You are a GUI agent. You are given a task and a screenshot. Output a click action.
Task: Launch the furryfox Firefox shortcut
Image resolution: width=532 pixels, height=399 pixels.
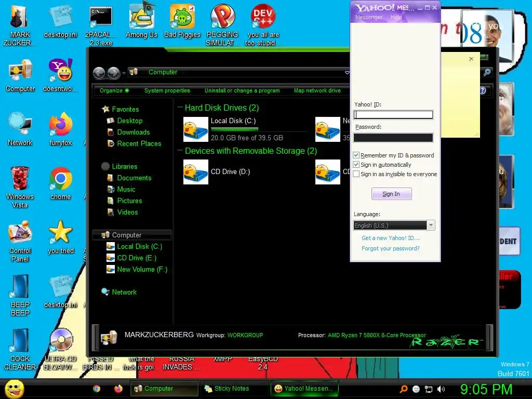click(60, 129)
